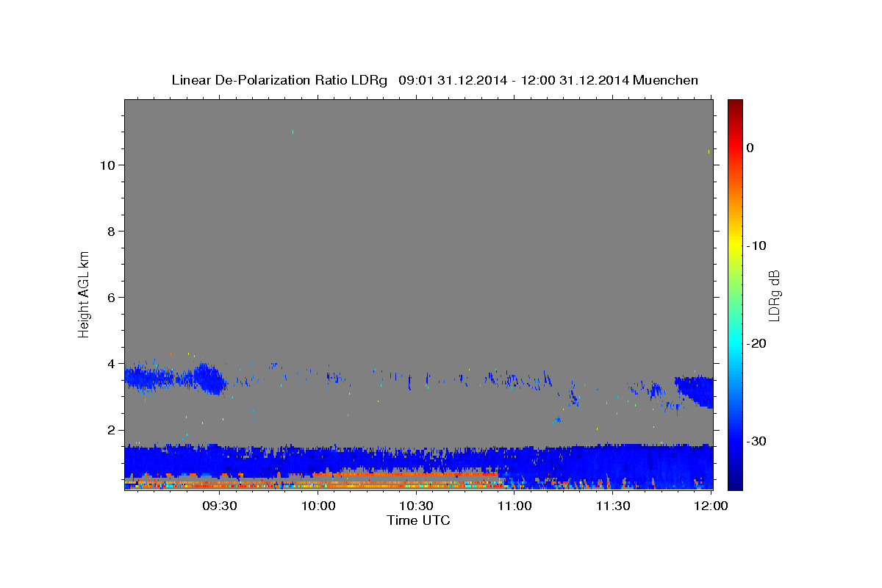Screen dimensions: 882x588
Task: Click the 10:00 time tick label
Action: click(x=318, y=506)
